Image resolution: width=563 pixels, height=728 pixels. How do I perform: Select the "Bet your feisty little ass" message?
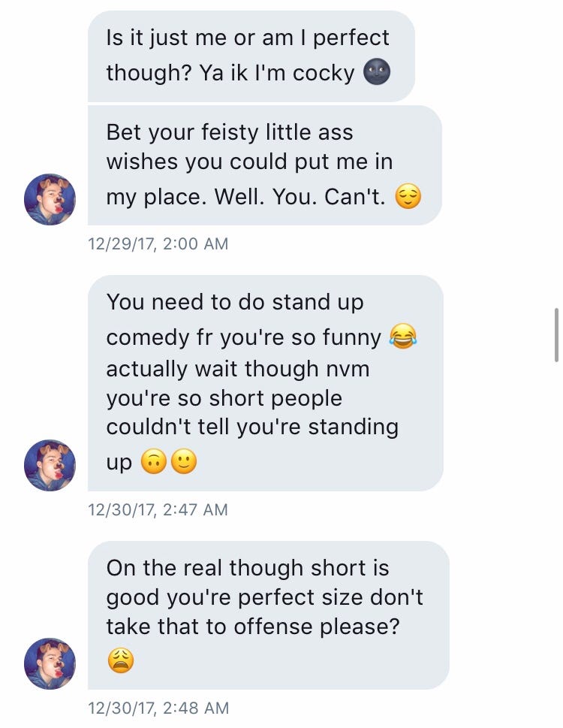[x=264, y=165]
